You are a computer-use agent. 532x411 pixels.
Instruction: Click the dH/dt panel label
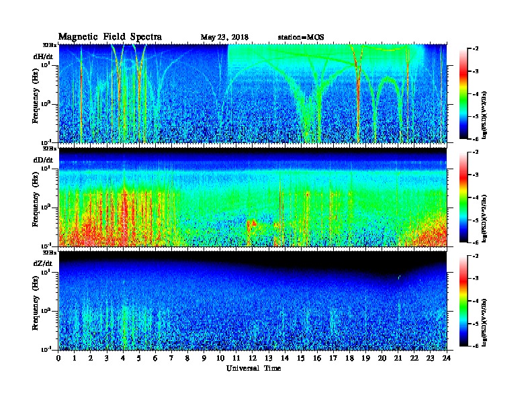click(x=43, y=56)
